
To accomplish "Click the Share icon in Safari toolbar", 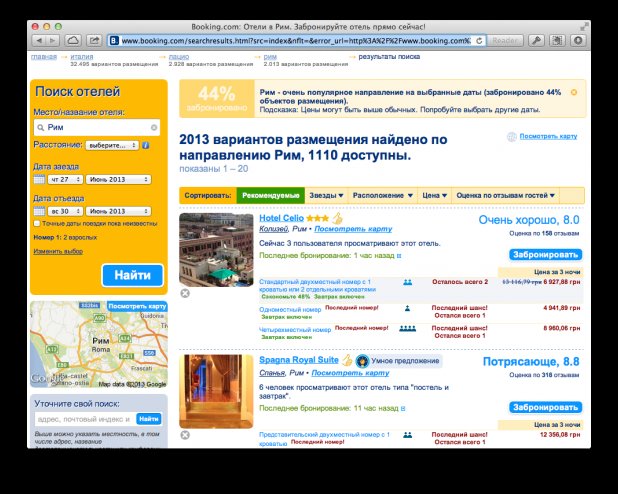I will point(94,40).
